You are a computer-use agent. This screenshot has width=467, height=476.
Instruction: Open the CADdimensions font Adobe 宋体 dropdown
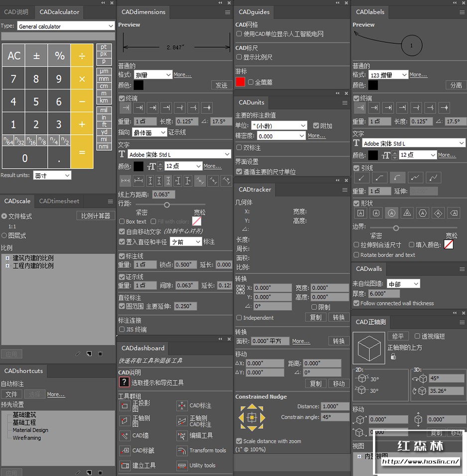179,154
